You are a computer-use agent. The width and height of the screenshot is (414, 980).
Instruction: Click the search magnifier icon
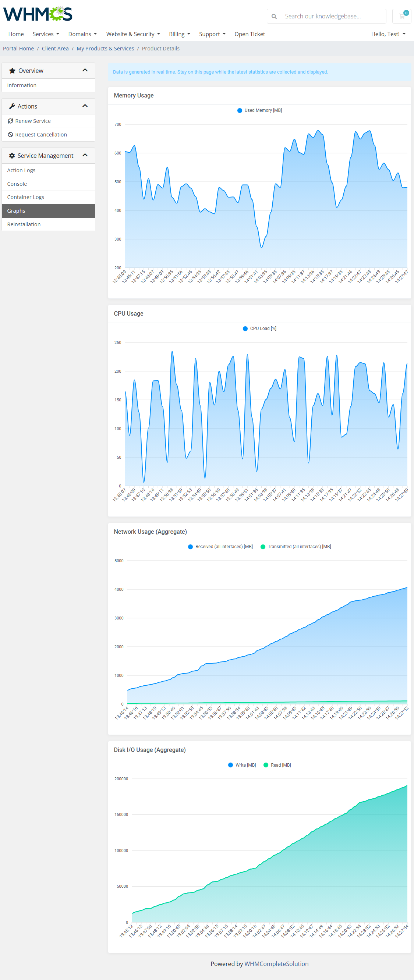click(274, 16)
